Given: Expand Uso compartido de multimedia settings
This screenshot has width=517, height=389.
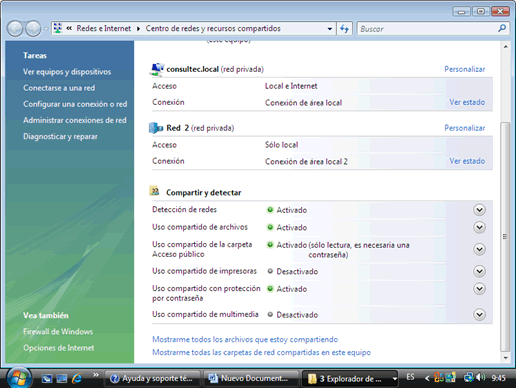Looking at the screenshot, I should point(479,315).
